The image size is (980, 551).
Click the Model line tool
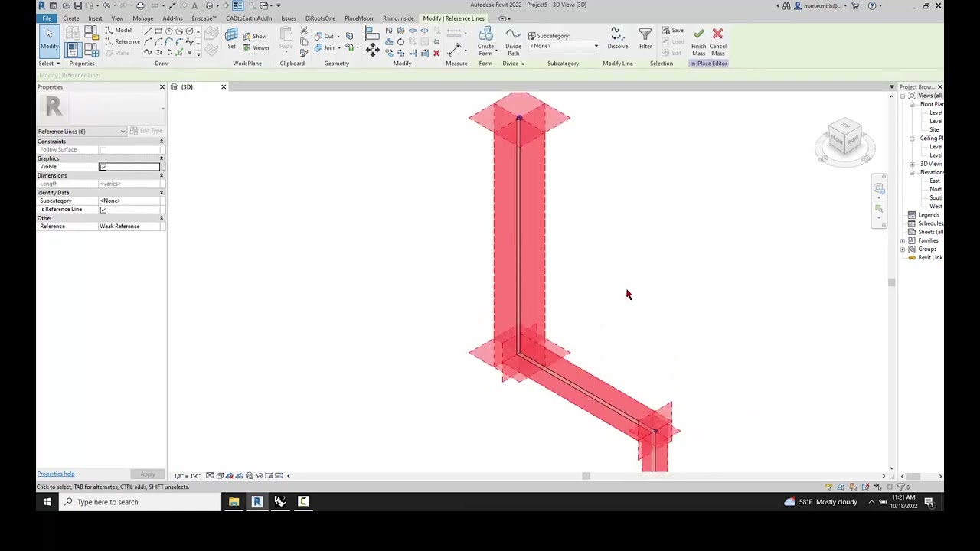point(119,31)
